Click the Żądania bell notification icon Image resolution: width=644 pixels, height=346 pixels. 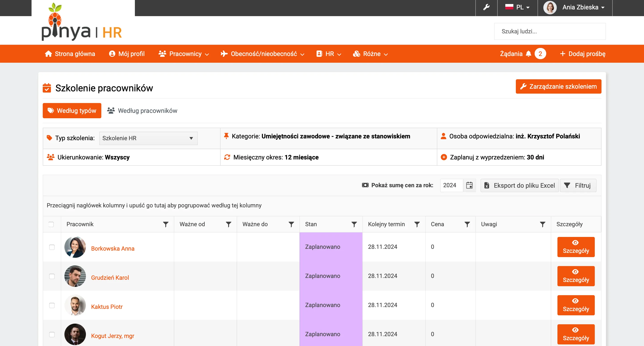click(528, 54)
